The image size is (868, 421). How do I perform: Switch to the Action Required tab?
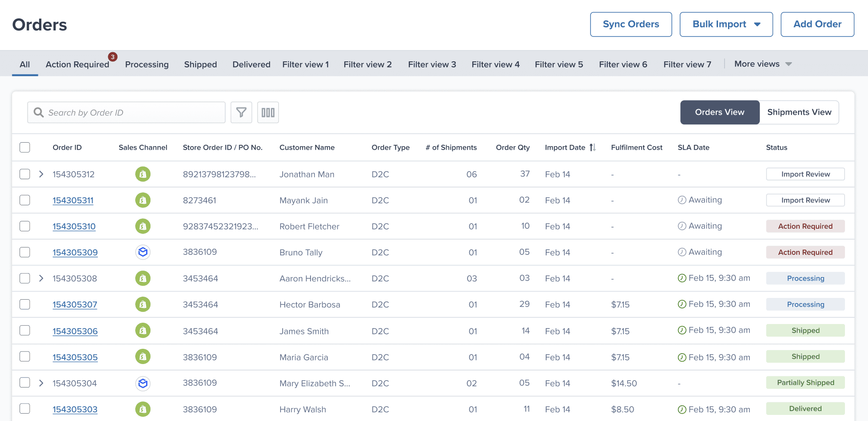pyautogui.click(x=77, y=64)
